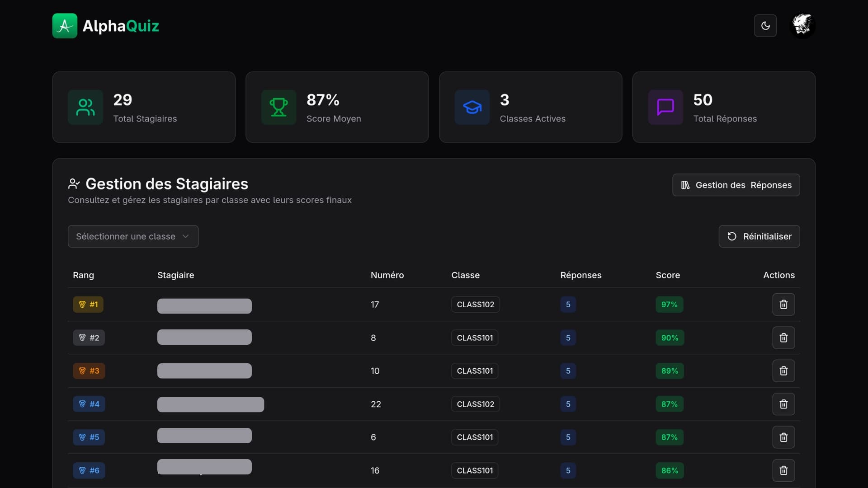Delete the stagiaire ranked #6

[x=783, y=470]
